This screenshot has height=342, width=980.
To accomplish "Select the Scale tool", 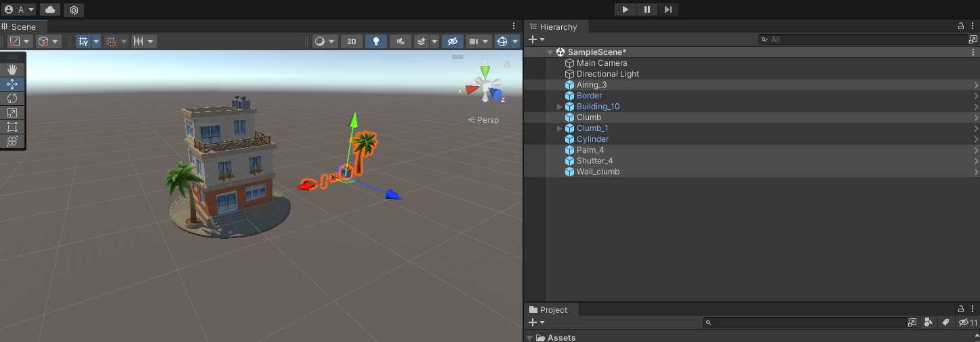I will click(12, 113).
